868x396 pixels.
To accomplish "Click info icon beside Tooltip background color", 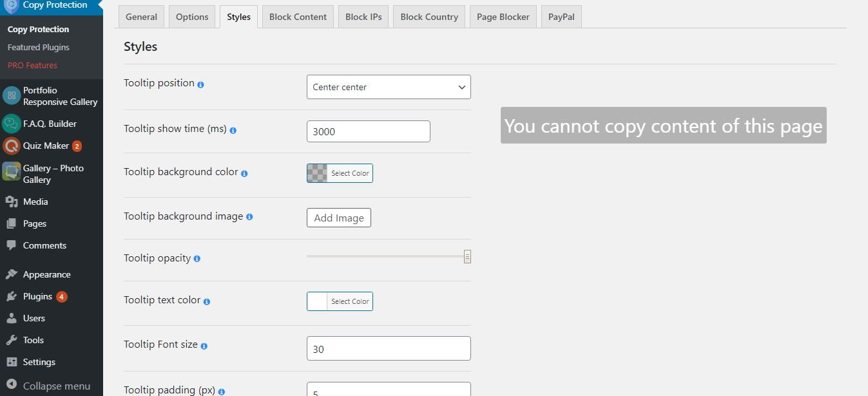I will [244, 173].
